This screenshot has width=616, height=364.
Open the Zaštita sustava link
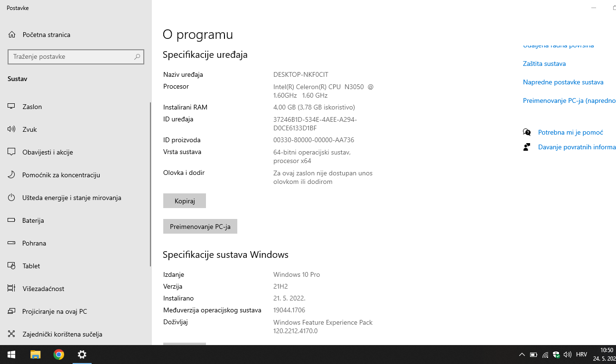pos(544,64)
